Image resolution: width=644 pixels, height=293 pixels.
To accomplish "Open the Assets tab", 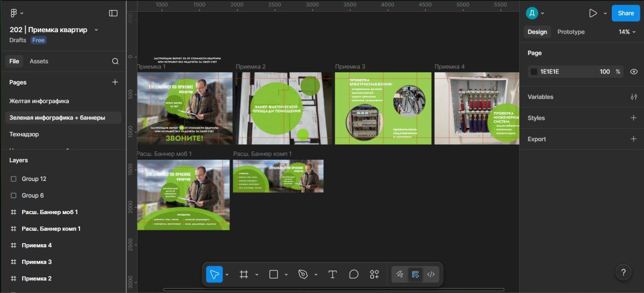I will coord(39,61).
